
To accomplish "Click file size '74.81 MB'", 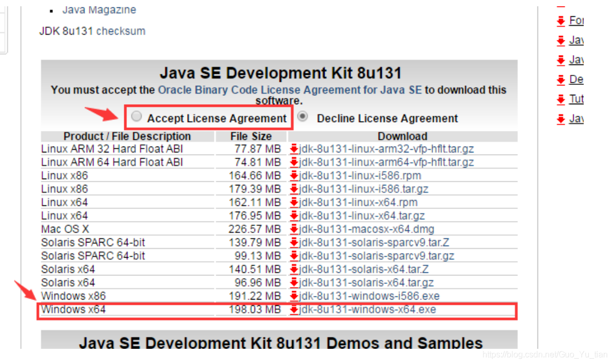I will click(257, 162).
